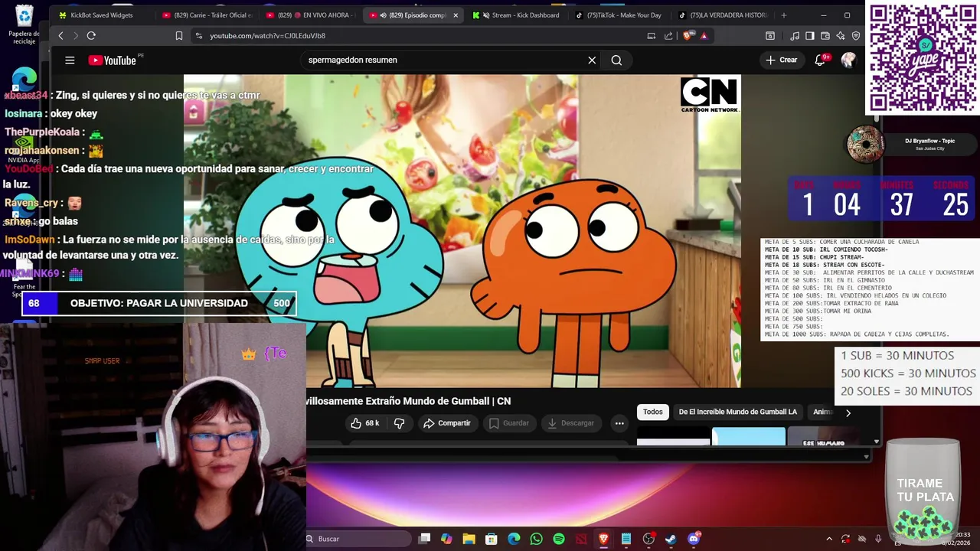This screenshot has width=980, height=551.
Task: Open Brave Shields lion icon
Action: 690,35
